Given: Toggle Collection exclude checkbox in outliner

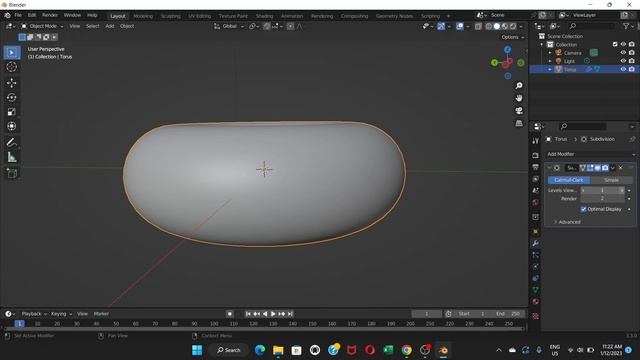Looking at the screenshot, I should (x=615, y=44).
